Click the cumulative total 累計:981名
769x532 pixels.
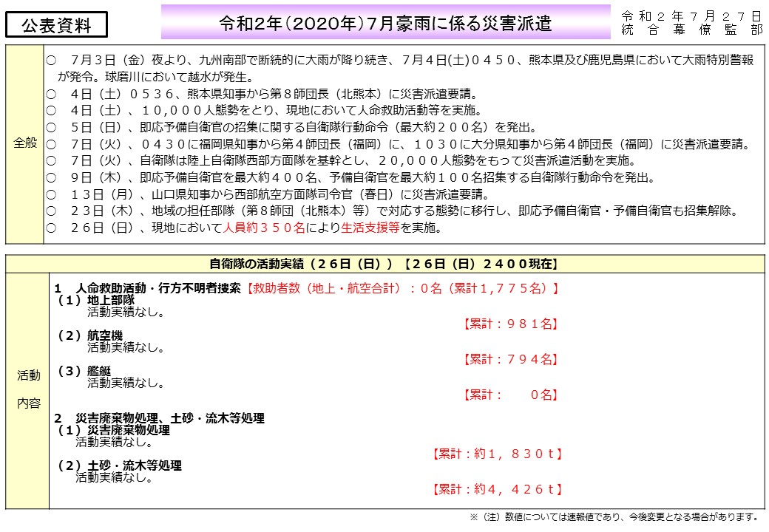[510, 324]
